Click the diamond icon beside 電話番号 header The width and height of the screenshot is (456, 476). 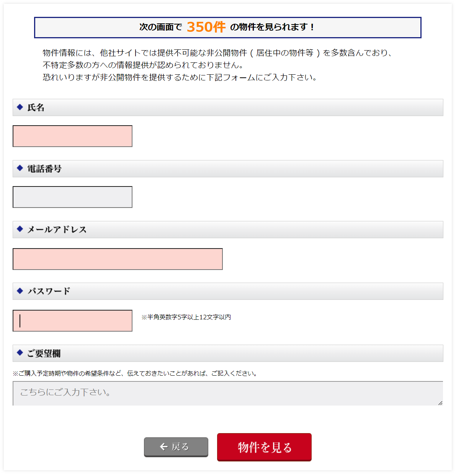click(x=20, y=168)
